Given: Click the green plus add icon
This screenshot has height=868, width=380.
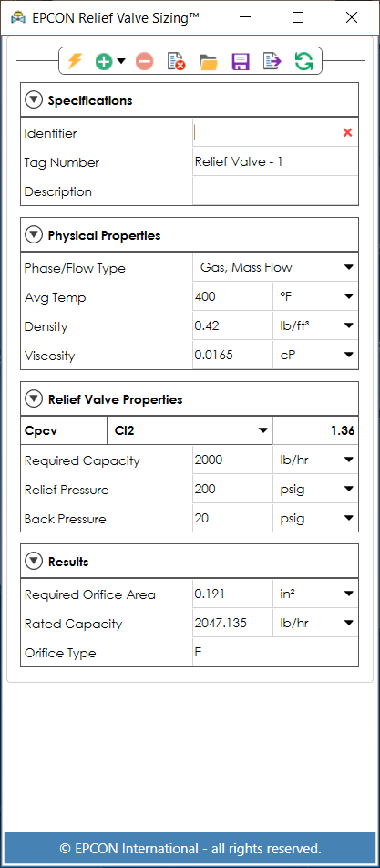Looking at the screenshot, I should coord(104,61).
